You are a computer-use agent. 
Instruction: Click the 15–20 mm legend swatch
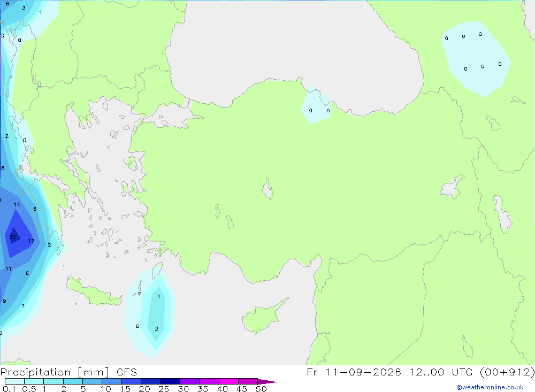pos(131,381)
